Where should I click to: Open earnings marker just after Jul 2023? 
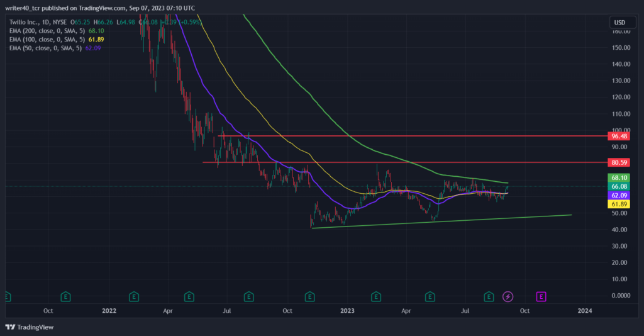coord(488,296)
